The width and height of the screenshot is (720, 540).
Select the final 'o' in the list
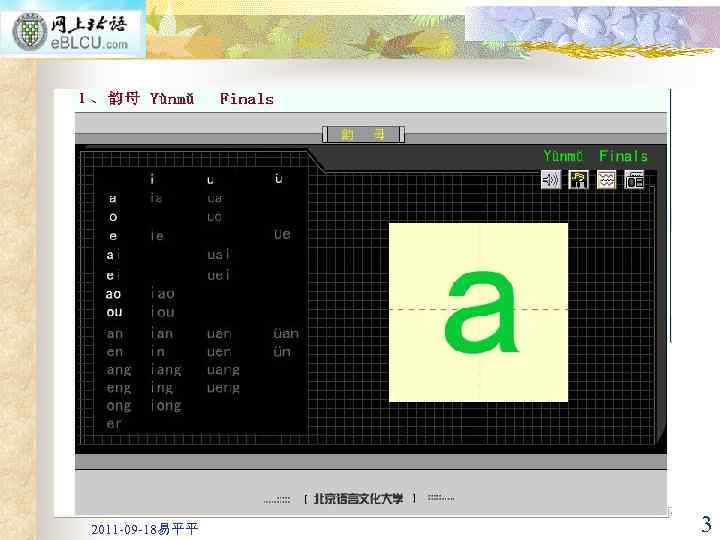(113, 217)
